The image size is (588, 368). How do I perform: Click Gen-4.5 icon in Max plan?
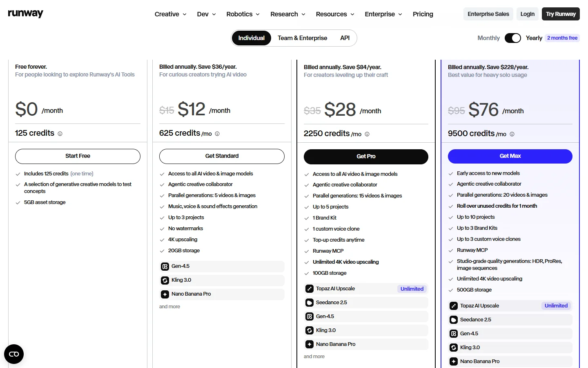click(454, 334)
